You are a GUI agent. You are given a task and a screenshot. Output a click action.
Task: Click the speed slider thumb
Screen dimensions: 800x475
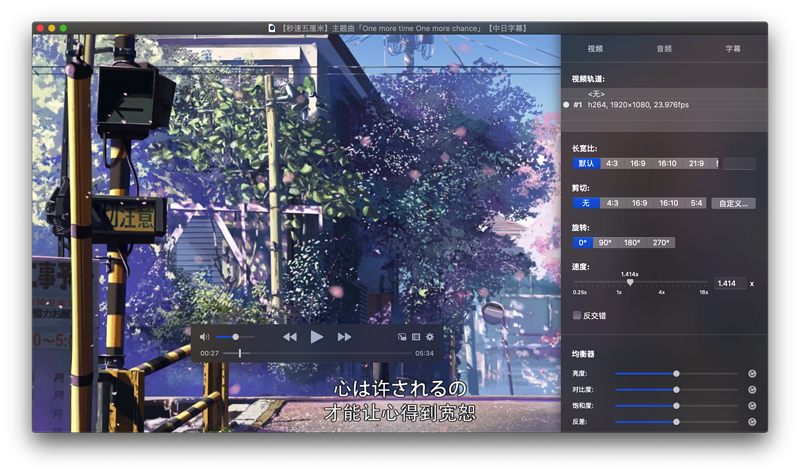click(630, 282)
